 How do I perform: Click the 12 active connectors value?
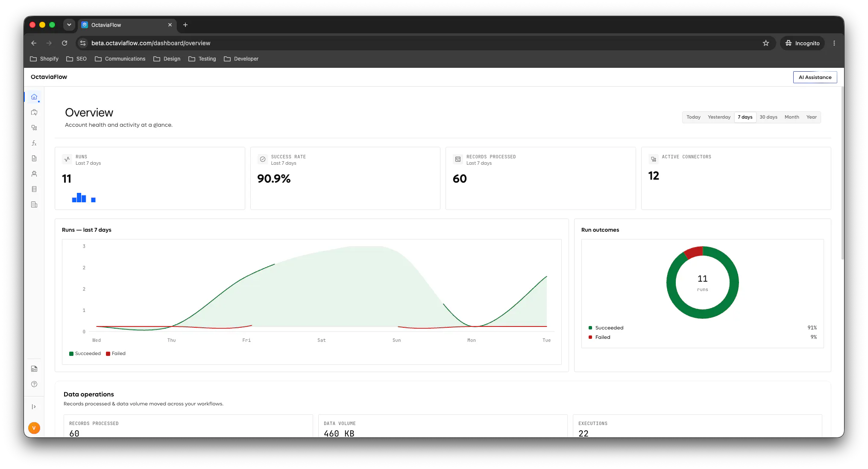[654, 176]
